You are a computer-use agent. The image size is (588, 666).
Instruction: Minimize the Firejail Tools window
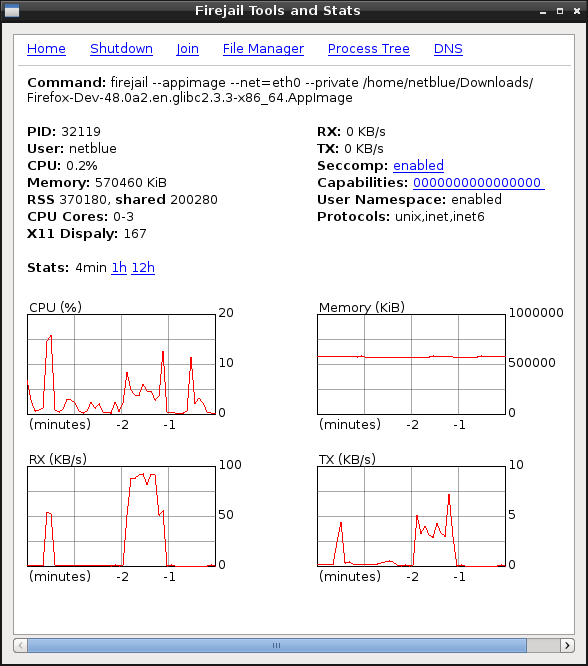click(x=543, y=11)
